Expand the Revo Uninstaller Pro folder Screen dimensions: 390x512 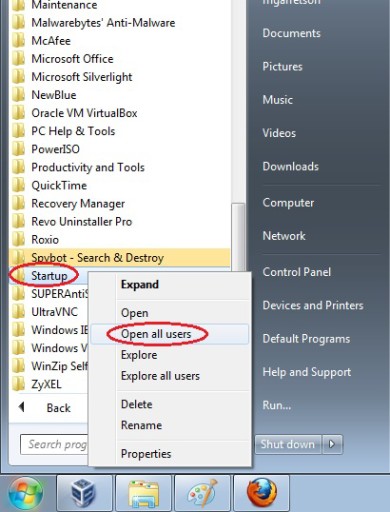pos(82,221)
